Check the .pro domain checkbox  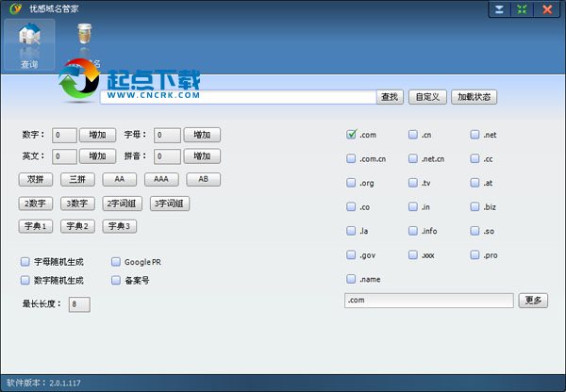tap(475, 255)
